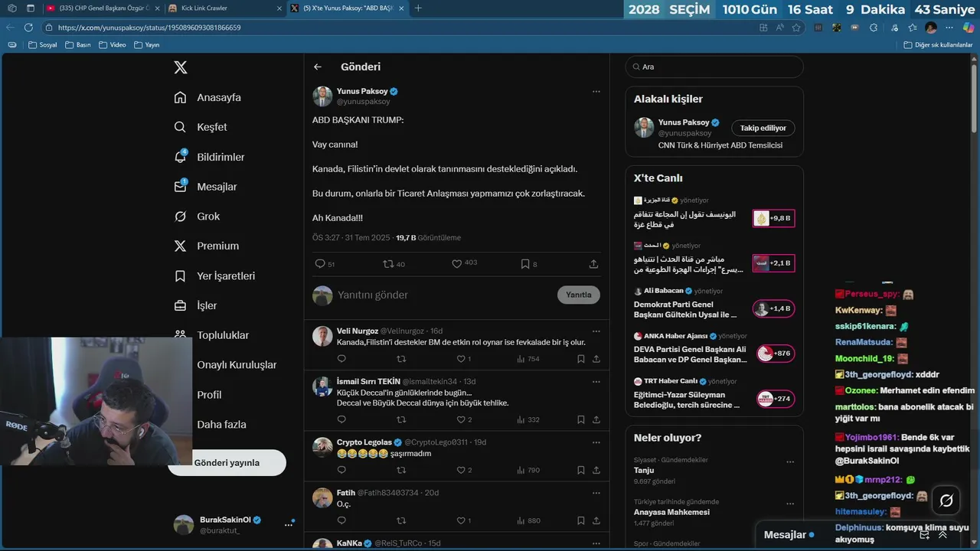This screenshot has width=980, height=551.
Task: Like the Fatih reply
Action: [461, 520]
